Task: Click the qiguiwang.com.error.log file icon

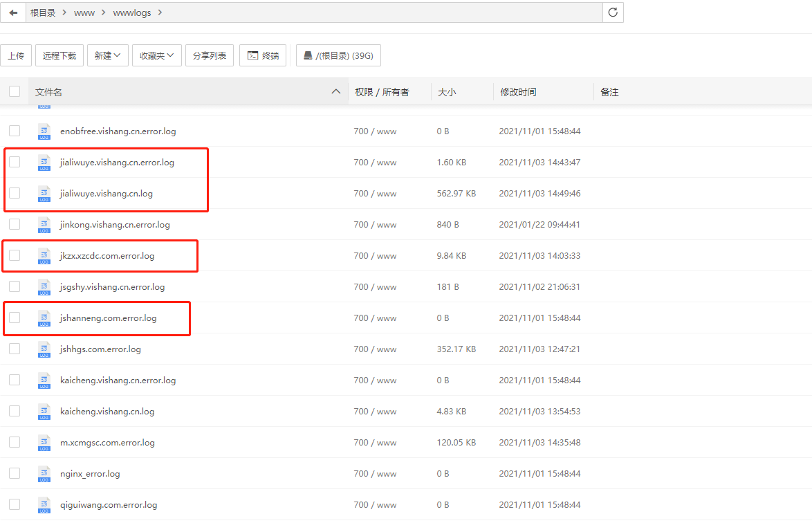Action: pos(44,504)
